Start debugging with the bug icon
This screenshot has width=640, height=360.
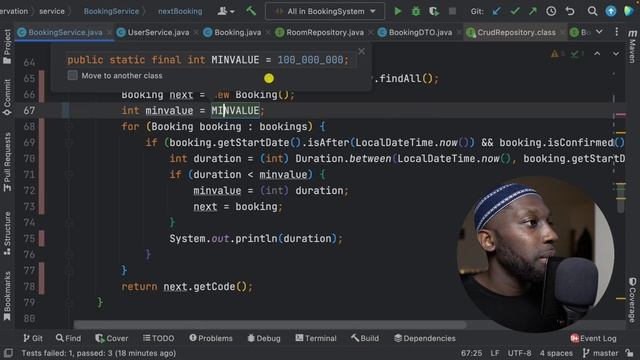pos(416,11)
